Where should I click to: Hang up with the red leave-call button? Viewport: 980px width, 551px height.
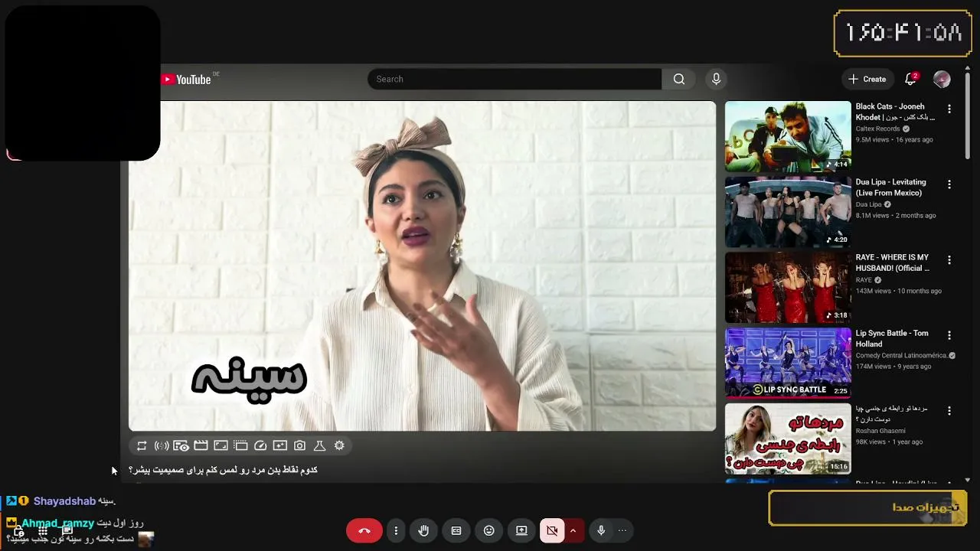click(364, 530)
